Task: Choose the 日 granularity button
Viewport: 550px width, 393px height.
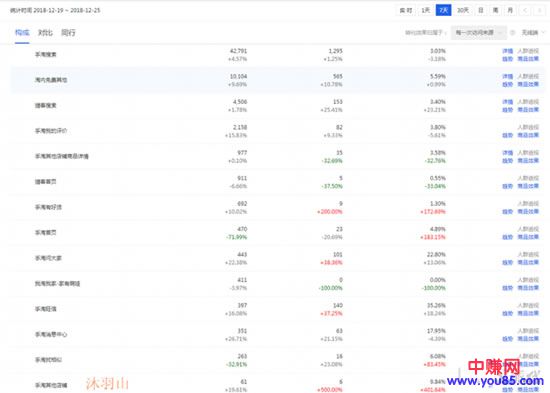Action: (481, 11)
